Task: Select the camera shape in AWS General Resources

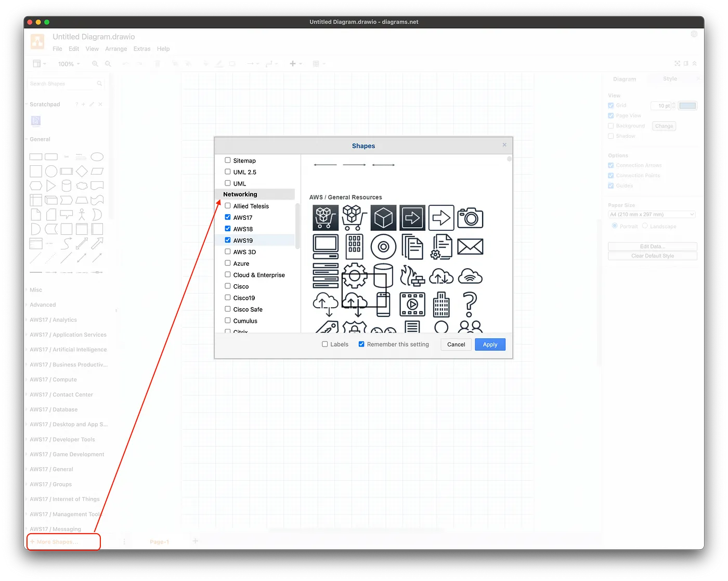Action: point(471,217)
